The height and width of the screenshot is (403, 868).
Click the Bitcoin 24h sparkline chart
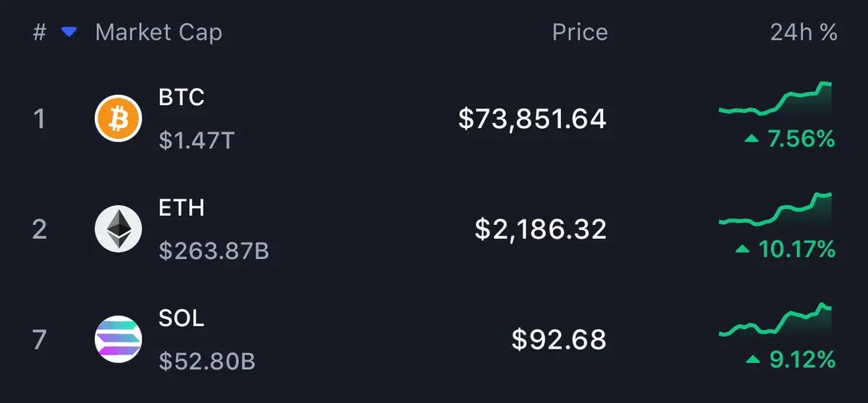(x=775, y=101)
